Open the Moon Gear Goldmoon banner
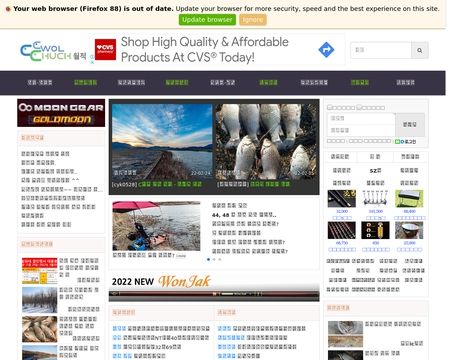The image size is (450, 360). [x=61, y=113]
